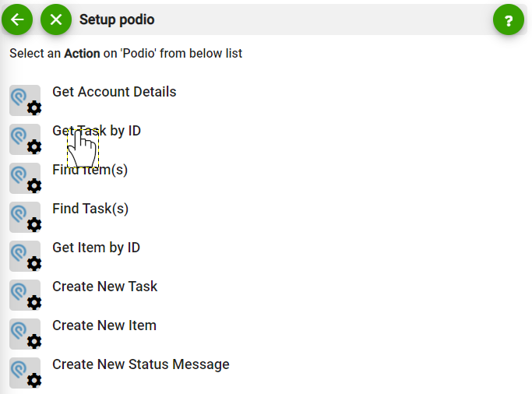This screenshot has height=394, width=532.
Task: Click the Podio icon beside Create New Task
Action: click(x=25, y=295)
